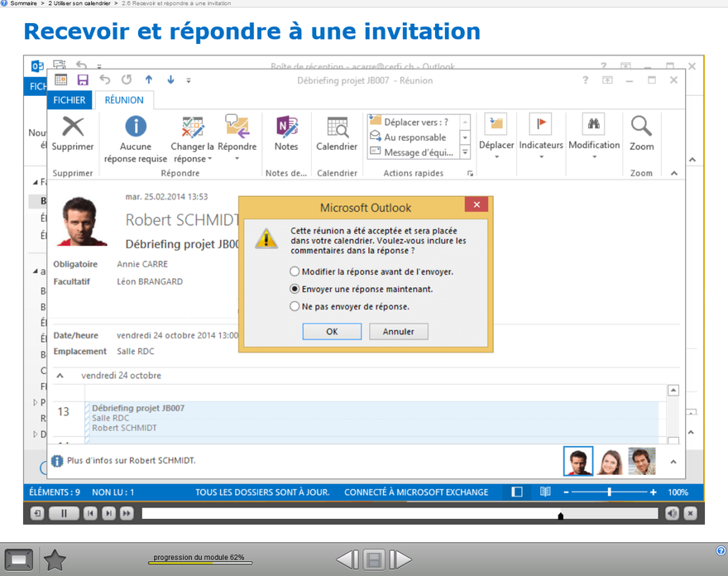Click the Calendrier ribbon icon
This screenshot has height=576, width=728.
337,127
